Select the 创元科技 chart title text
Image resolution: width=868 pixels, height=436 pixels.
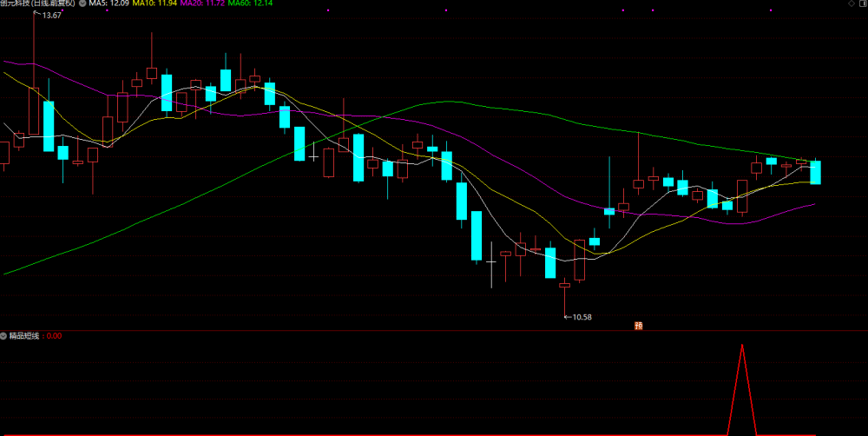coord(36,3)
